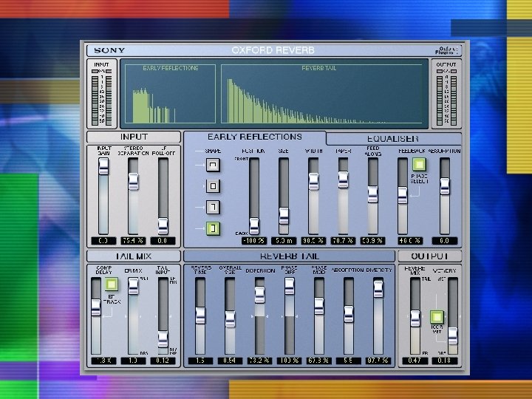
Task: Toggle the ER Track button
Action: (112, 284)
